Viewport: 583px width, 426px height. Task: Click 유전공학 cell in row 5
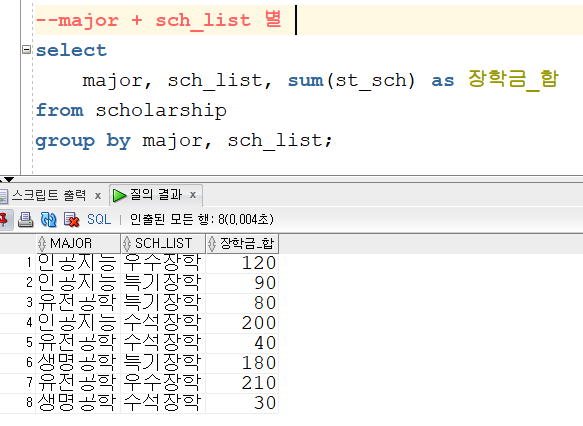[77, 343]
